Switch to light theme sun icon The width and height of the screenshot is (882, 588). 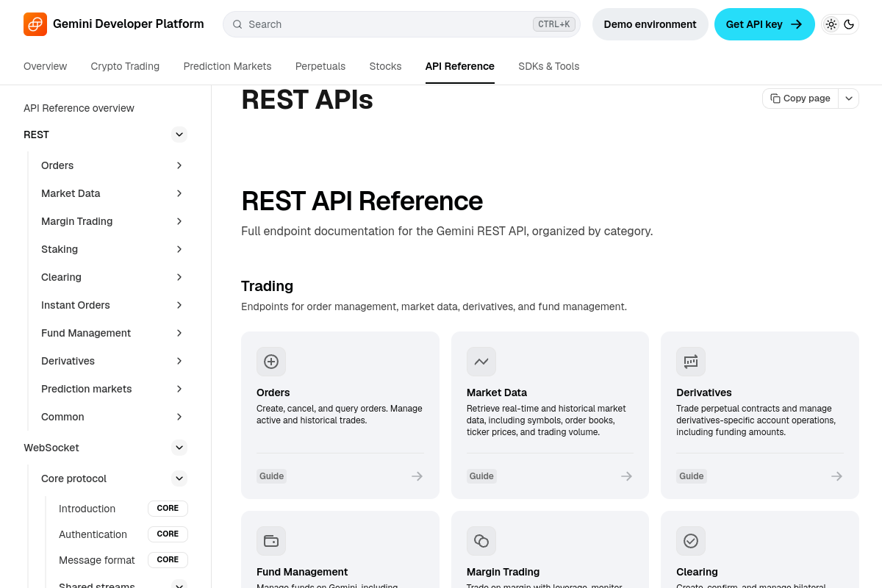831,24
